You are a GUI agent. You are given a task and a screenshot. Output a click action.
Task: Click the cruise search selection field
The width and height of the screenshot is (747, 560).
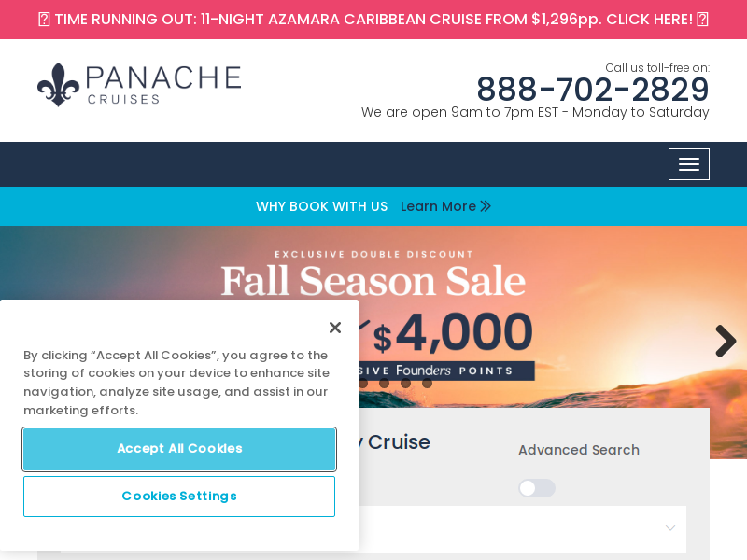pyautogui.click(x=522, y=528)
